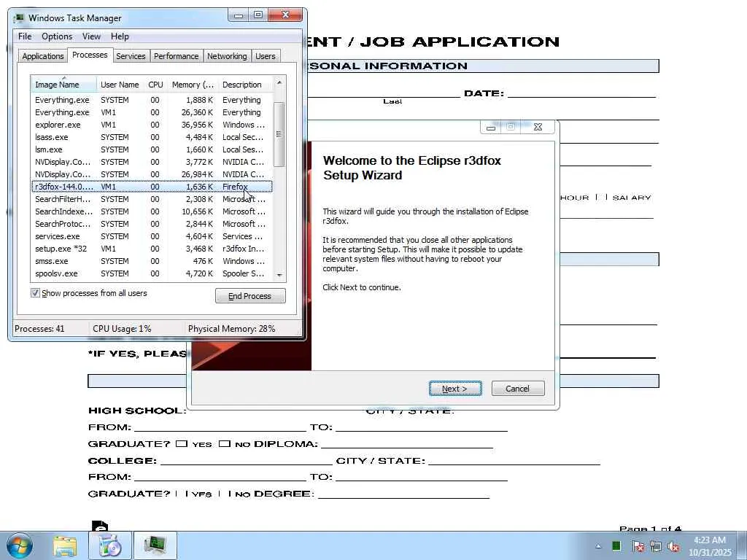Viewport: 747px width, 560px height.
Task: Switch to the Applications tab
Action: tap(43, 55)
